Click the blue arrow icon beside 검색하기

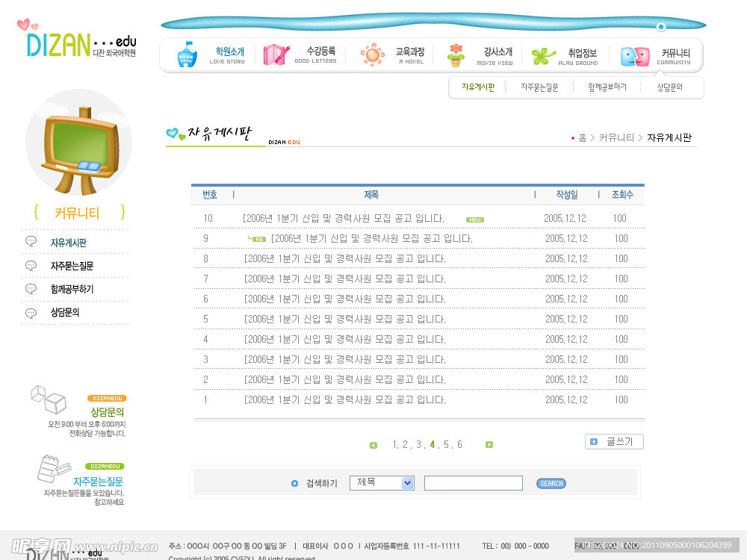click(x=294, y=483)
